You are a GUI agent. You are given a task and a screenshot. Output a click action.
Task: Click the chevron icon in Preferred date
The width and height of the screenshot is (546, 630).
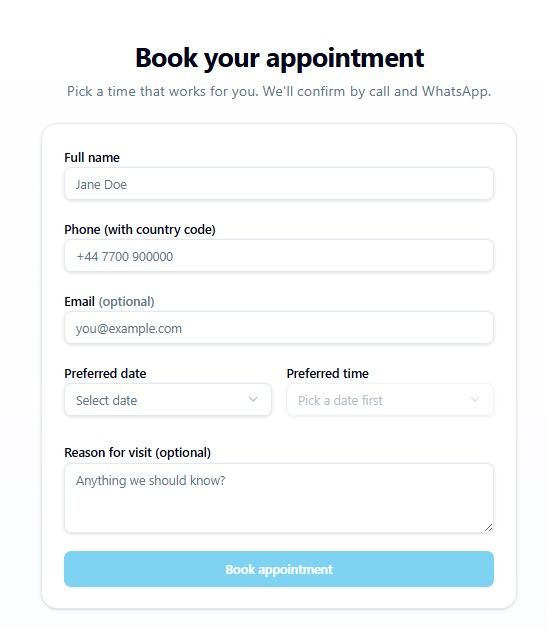(253, 399)
